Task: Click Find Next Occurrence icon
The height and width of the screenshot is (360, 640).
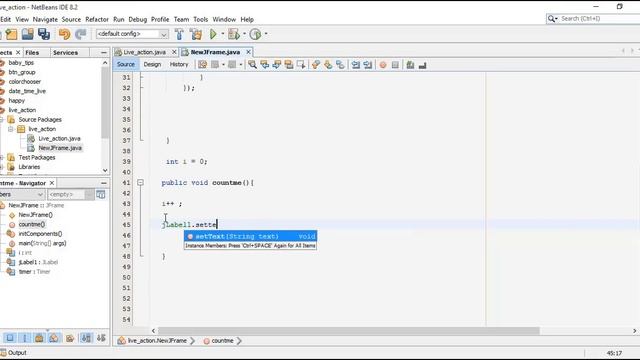Action: pos(277,64)
